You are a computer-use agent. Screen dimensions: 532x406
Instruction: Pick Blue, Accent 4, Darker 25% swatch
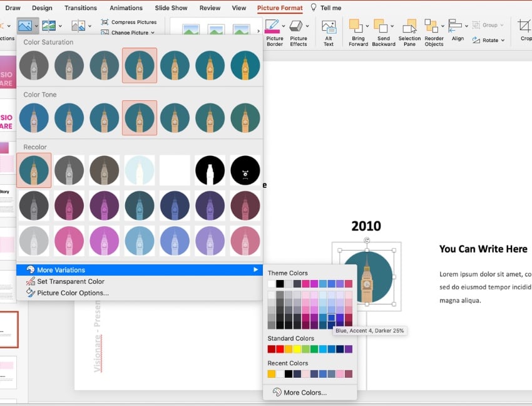click(332, 318)
